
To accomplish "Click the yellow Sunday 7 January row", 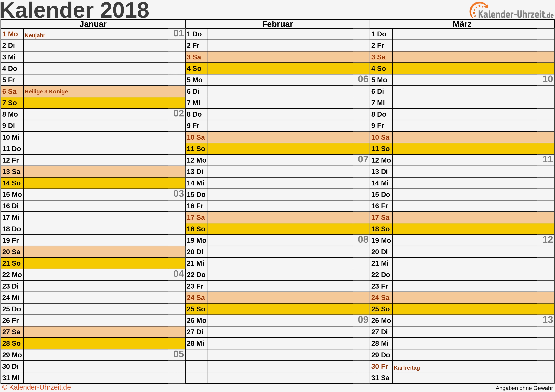I will tap(104, 103).
